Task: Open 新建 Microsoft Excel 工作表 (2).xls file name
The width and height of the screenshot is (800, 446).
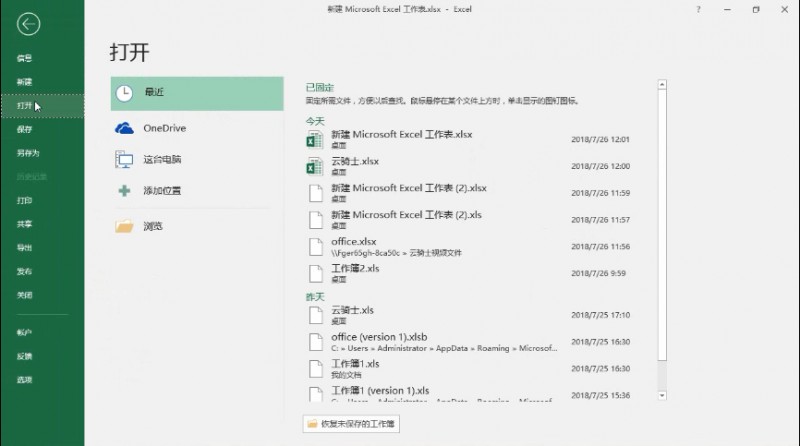Action: tap(406, 215)
